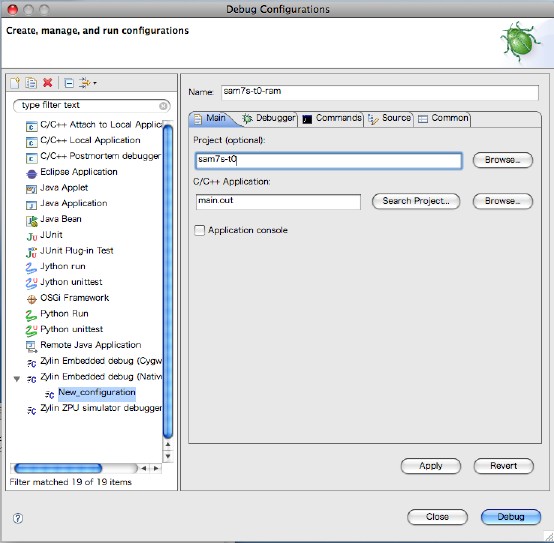Screen dimensions: 554x543
Task: Clear the filter text field with its X icon
Action: click(163, 106)
